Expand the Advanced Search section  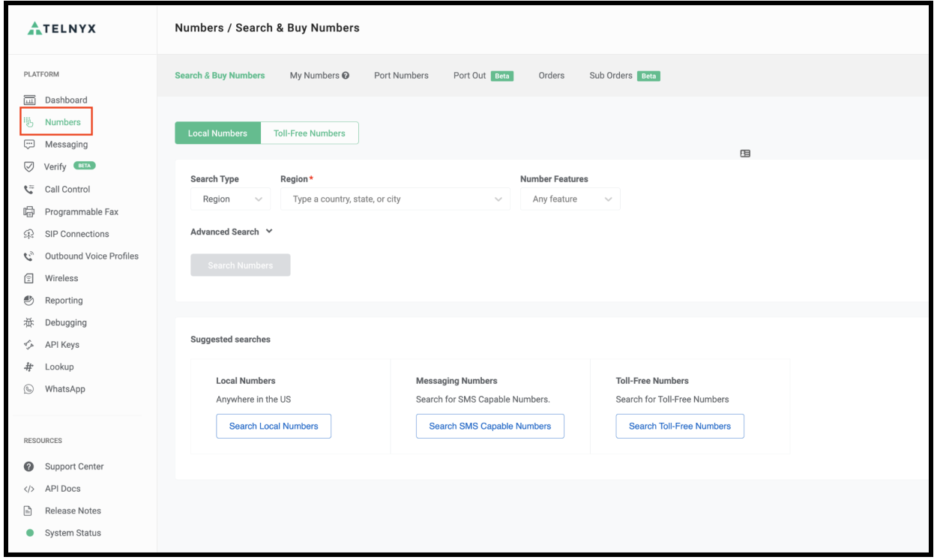pyautogui.click(x=232, y=232)
